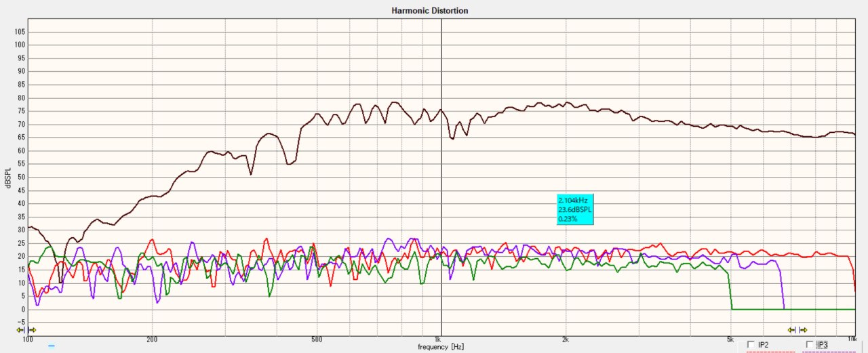This screenshot has height=353, width=868.
Task: Click the IP3 label text
Action: (x=822, y=345)
